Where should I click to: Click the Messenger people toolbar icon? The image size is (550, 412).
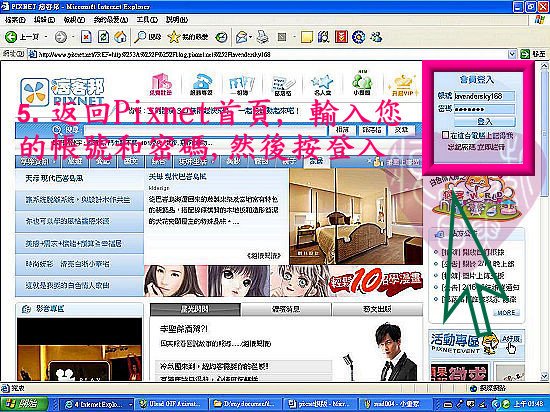(376, 37)
